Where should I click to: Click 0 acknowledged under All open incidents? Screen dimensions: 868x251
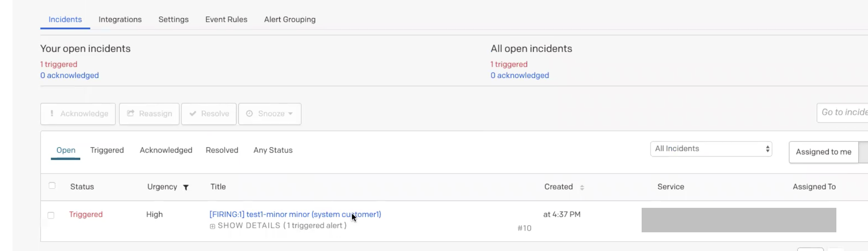coord(520,75)
